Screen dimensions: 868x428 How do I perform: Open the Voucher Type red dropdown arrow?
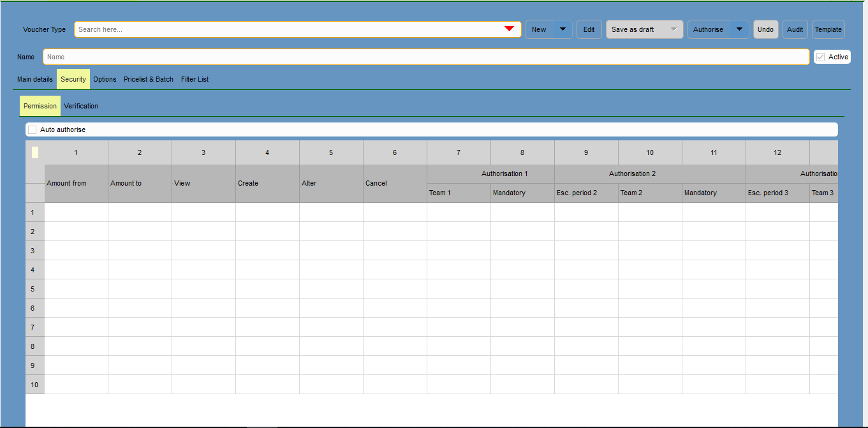(509, 29)
